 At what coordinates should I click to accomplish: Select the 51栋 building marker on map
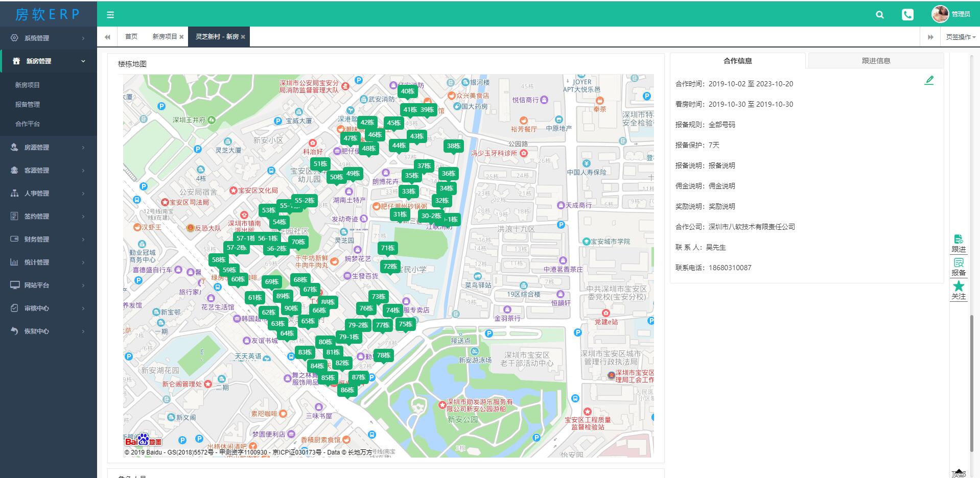coord(320,164)
